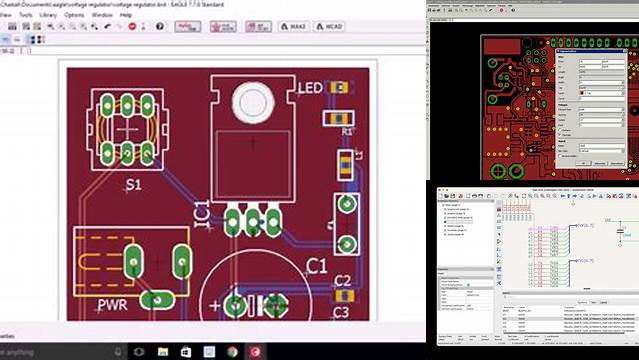This screenshot has height=360, width=639.
Task: Open File Explorer from the taskbar
Action: (x=163, y=351)
